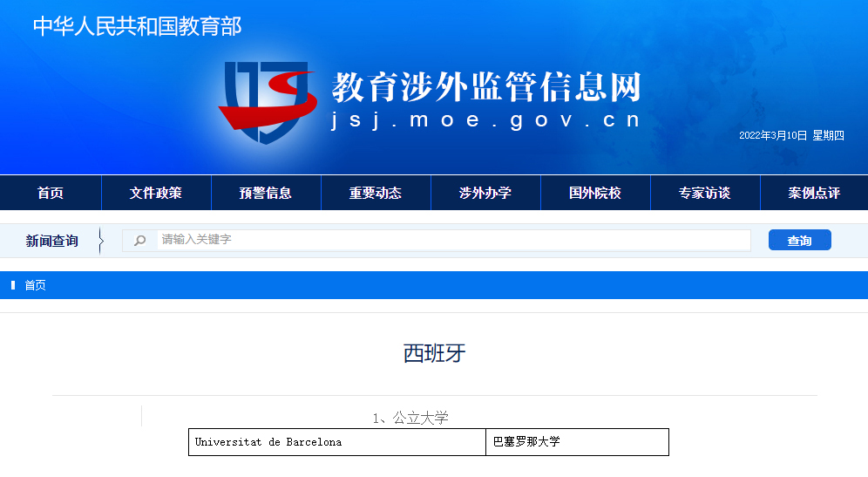
Task: Click the 查询 search button
Action: tap(800, 240)
